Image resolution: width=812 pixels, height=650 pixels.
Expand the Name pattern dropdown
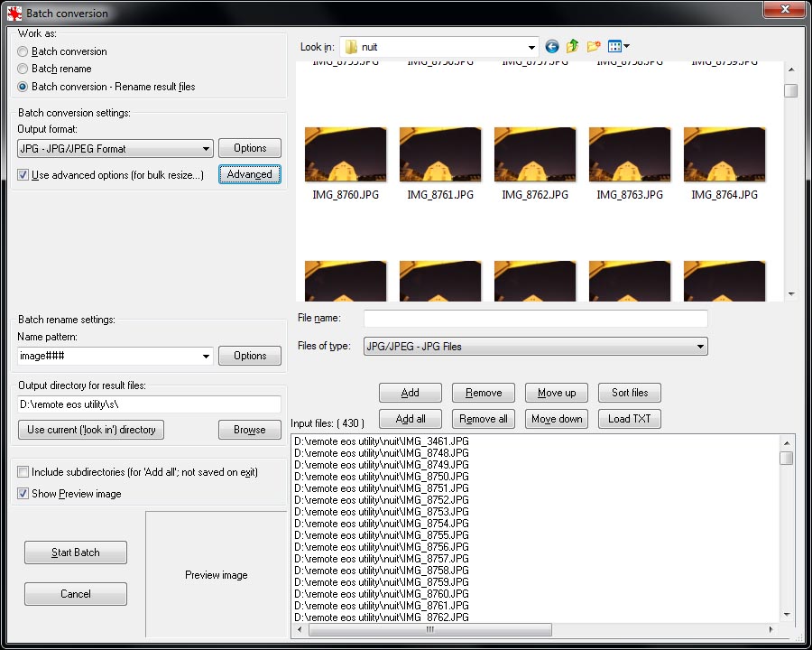[206, 357]
